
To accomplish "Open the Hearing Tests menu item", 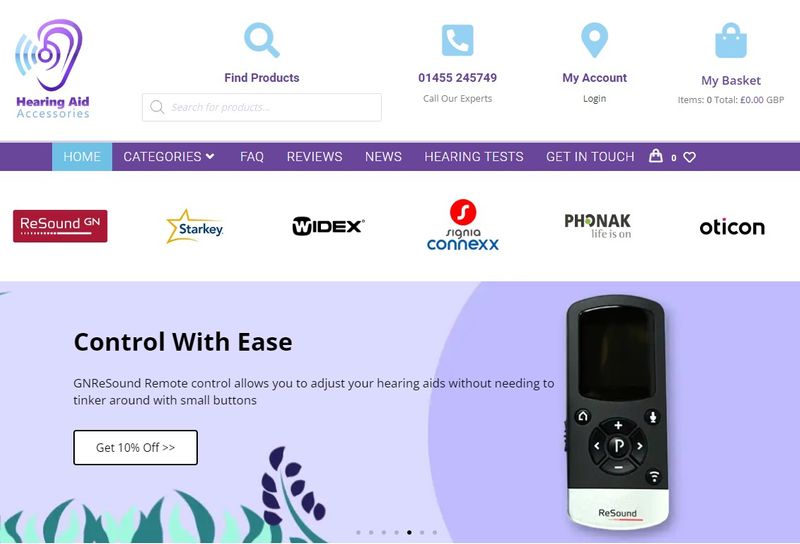I will [473, 157].
